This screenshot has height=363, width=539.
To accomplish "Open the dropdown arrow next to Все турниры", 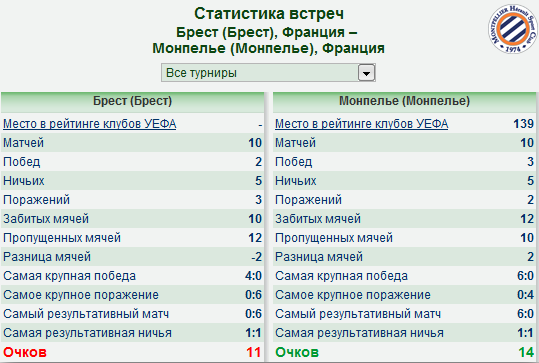I will (x=366, y=73).
